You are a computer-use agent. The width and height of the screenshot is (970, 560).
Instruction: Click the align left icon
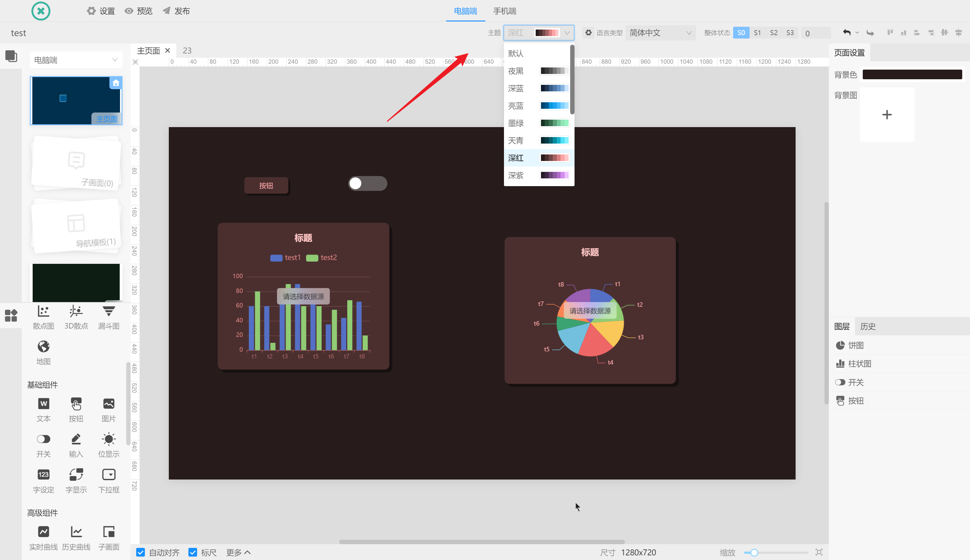(917, 33)
